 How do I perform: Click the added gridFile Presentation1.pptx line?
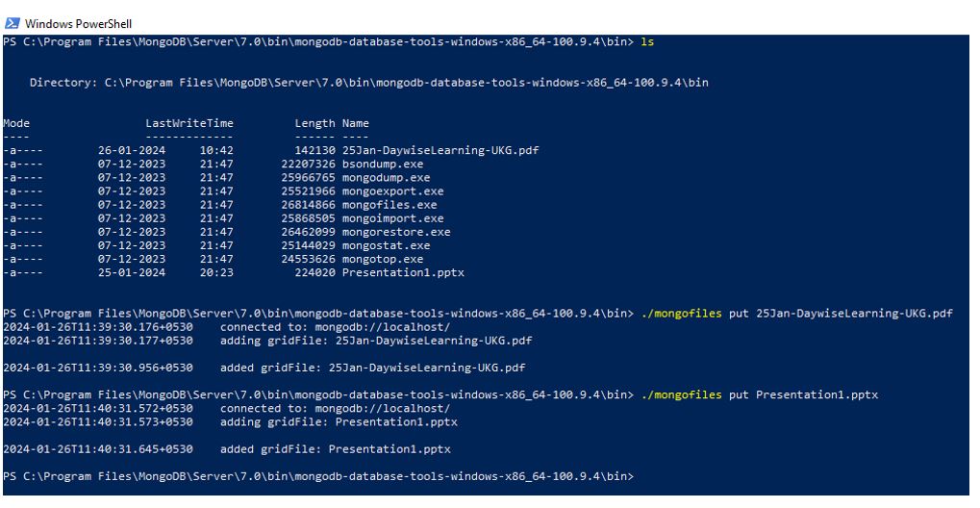point(336,449)
